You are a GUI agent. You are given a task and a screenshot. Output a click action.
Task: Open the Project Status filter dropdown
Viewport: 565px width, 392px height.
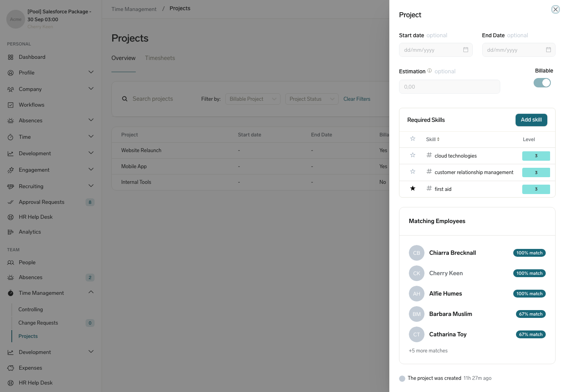(312, 99)
